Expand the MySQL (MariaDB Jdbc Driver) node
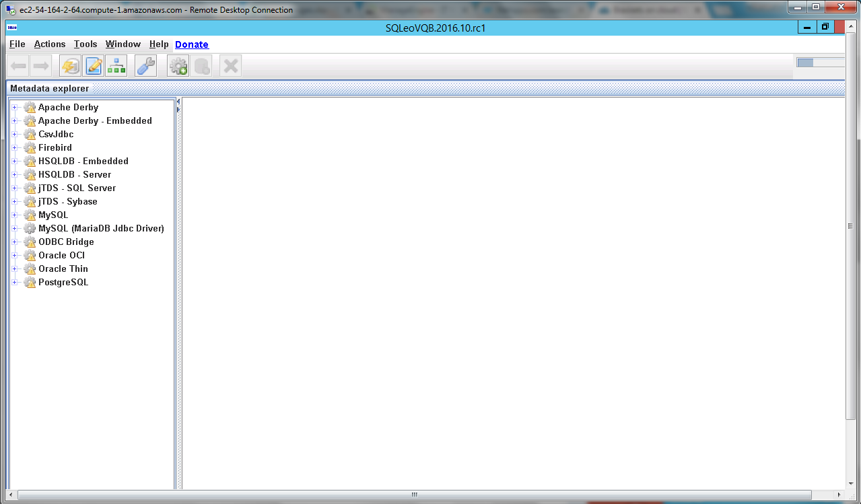 click(x=15, y=229)
